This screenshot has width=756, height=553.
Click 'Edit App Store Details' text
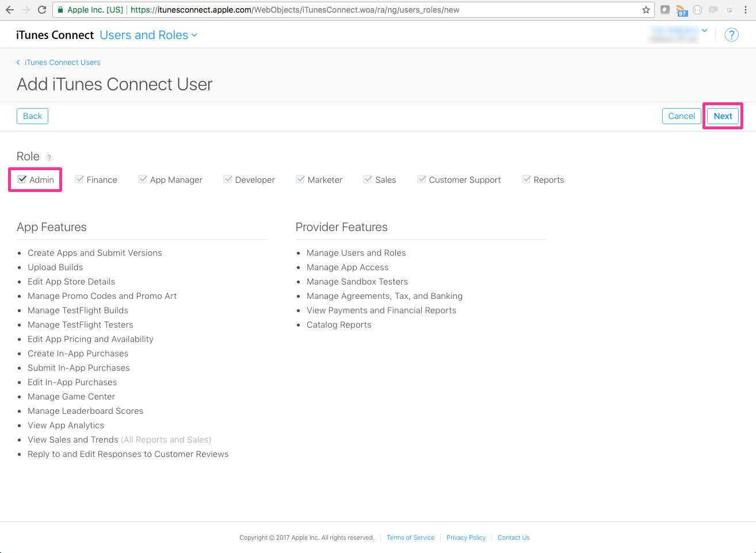point(71,282)
